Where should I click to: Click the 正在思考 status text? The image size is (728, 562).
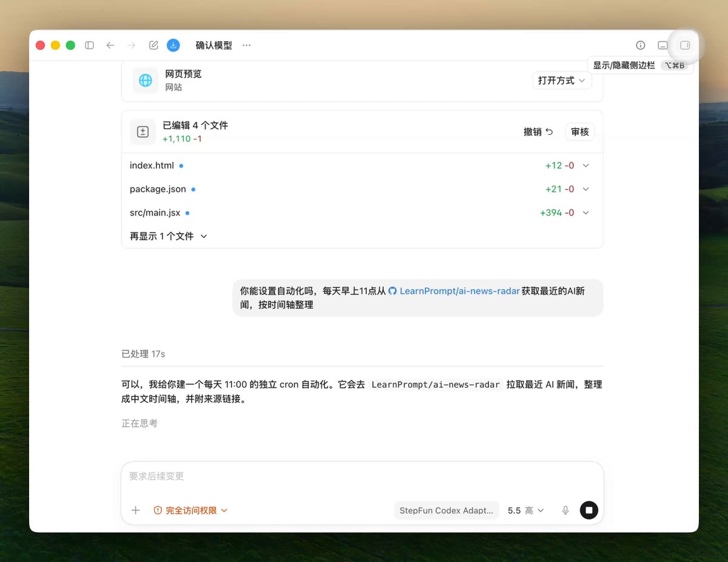click(x=140, y=424)
